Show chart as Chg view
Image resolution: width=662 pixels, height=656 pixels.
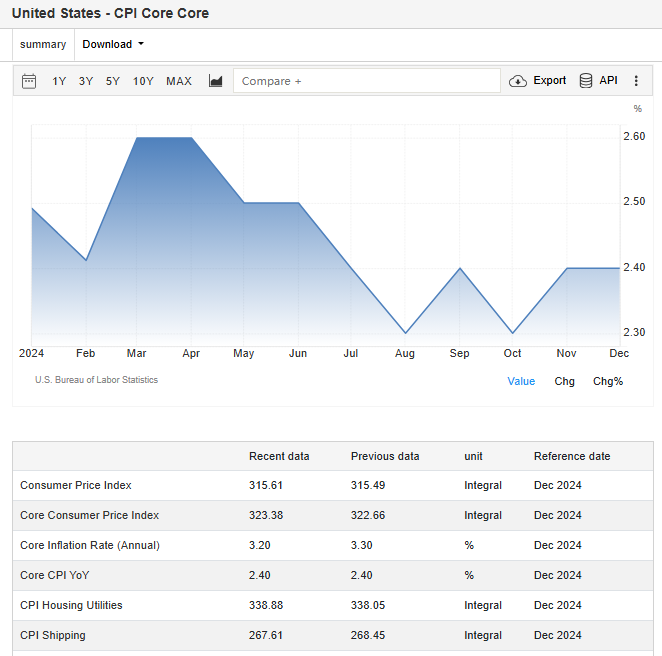pyautogui.click(x=565, y=381)
